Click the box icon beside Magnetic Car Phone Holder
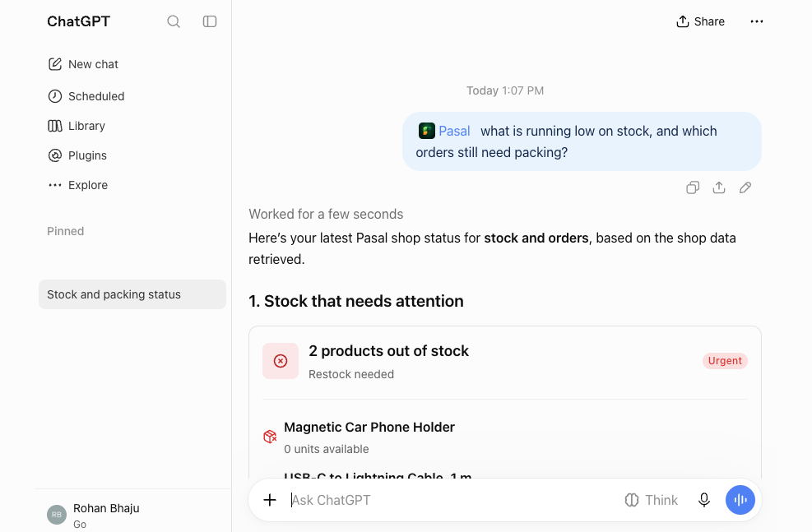 pos(270,437)
